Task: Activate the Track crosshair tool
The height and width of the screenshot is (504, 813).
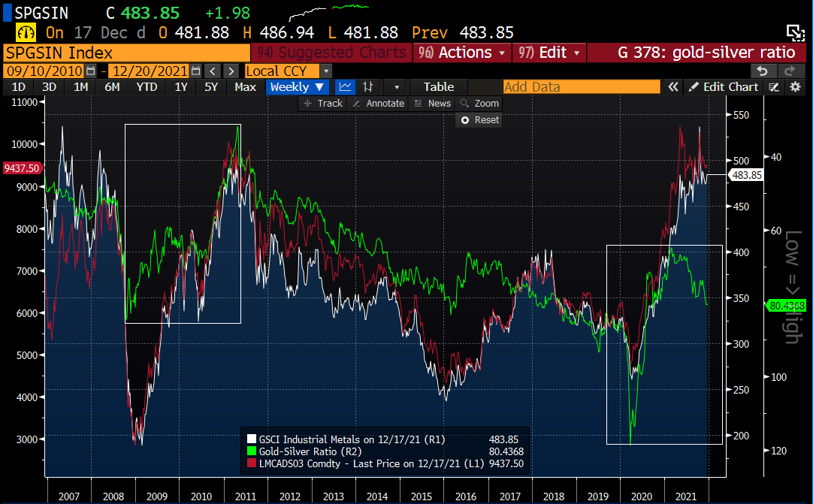Action: coord(323,103)
